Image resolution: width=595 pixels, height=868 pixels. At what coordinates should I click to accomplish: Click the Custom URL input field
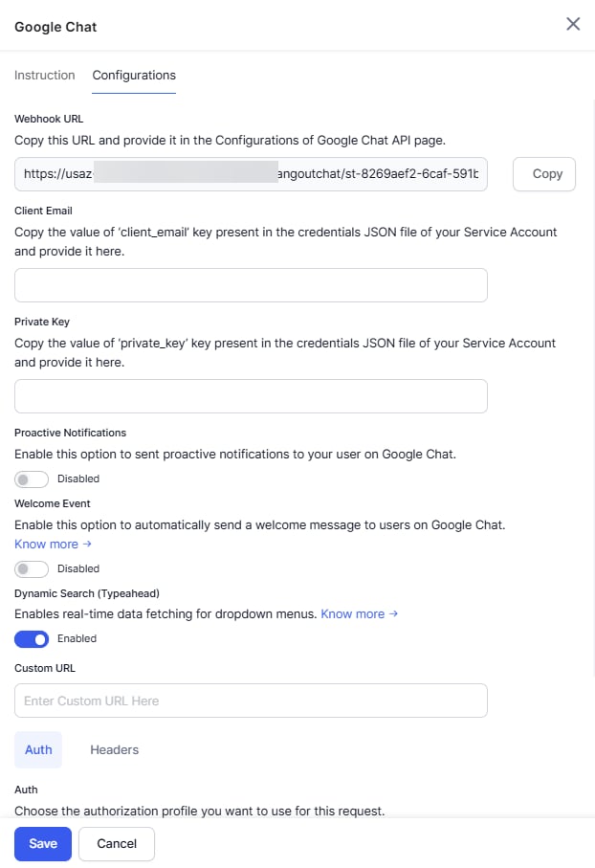(x=251, y=701)
